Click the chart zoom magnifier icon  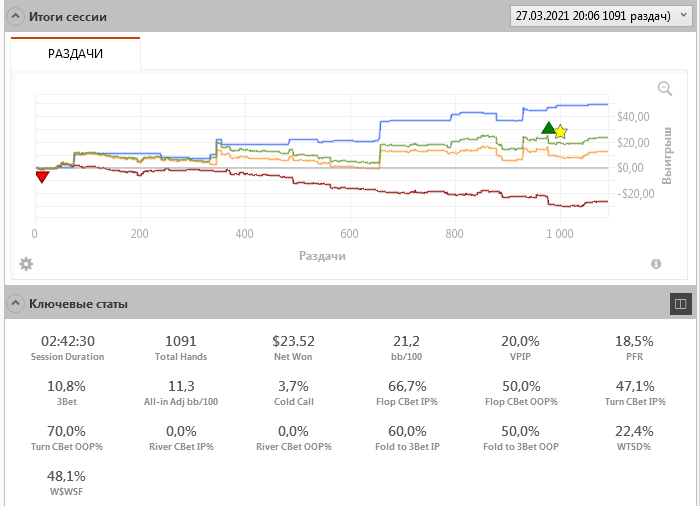pyautogui.click(x=665, y=89)
